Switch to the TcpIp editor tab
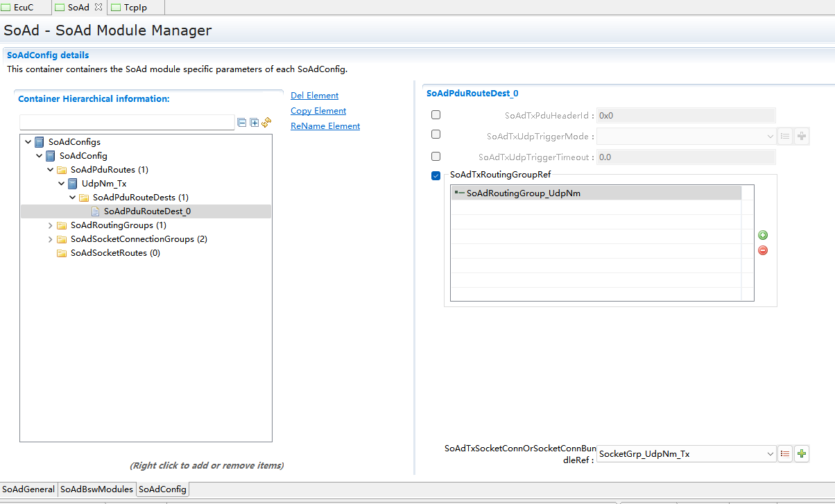The width and height of the screenshot is (835, 504). pyautogui.click(x=135, y=8)
